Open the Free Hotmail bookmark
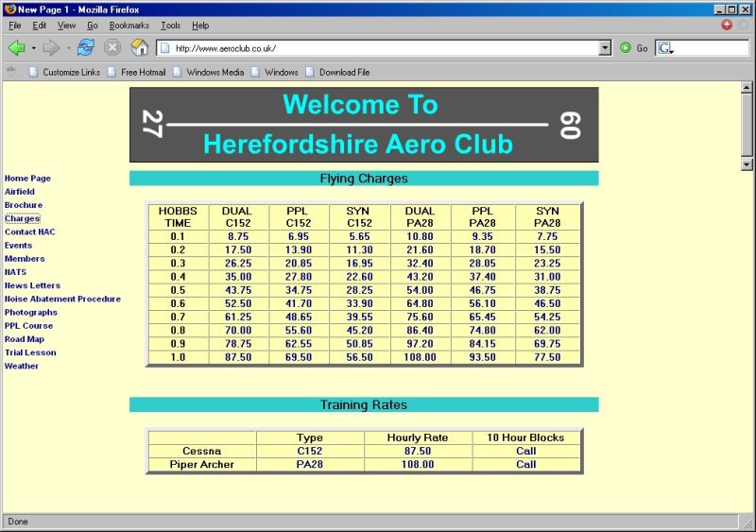This screenshot has height=532, width=756. tap(143, 72)
